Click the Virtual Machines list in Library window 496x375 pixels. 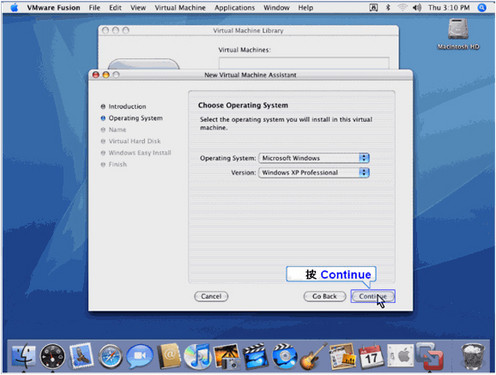pyautogui.click(x=304, y=63)
